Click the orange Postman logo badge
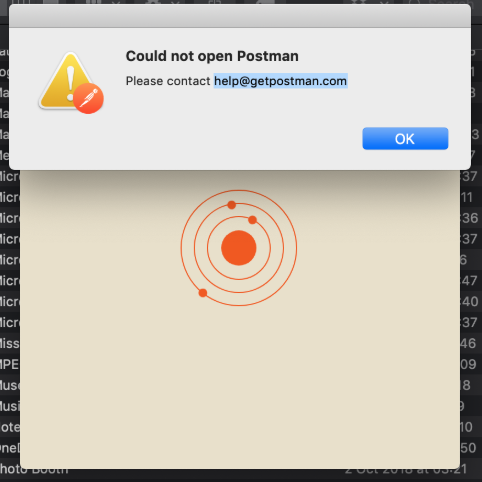 coord(89,99)
